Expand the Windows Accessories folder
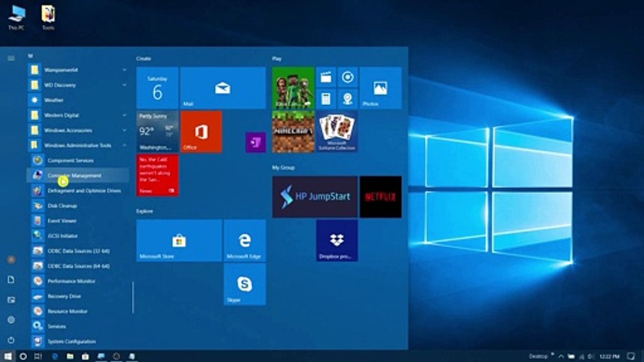This screenshot has height=362, width=644. [78, 130]
